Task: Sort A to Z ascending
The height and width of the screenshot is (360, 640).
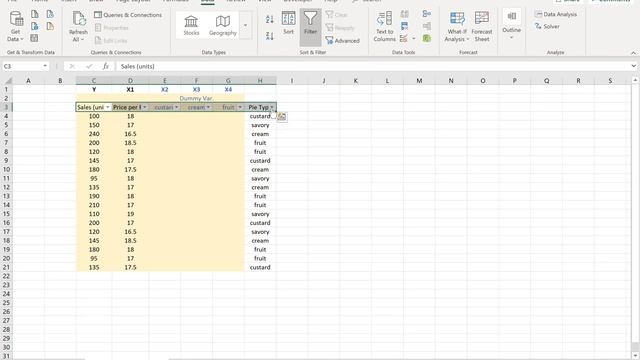Action: (x=270, y=19)
